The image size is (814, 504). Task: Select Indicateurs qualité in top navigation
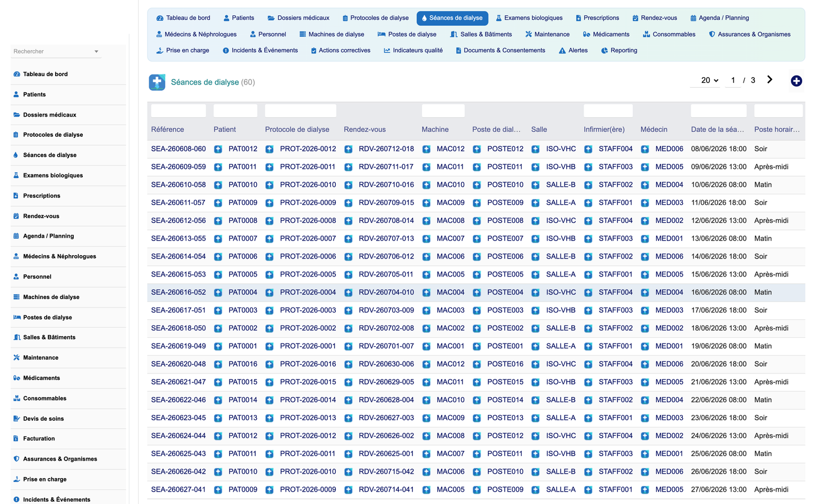(413, 51)
